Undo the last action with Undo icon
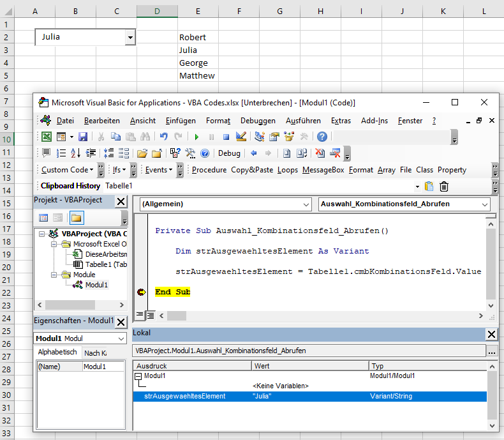The height and width of the screenshot is (440, 504). [x=163, y=137]
